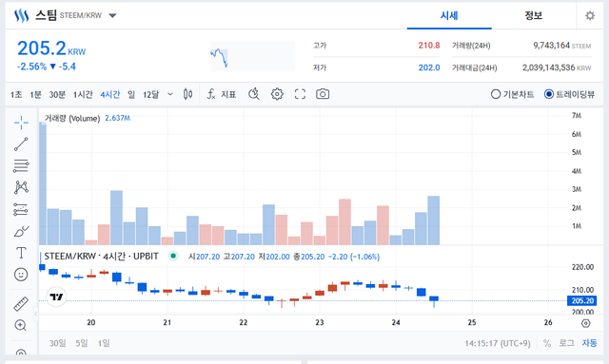Click the date label 23 on time axis
The height and width of the screenshot is (364, 609).
click(320, 322)
